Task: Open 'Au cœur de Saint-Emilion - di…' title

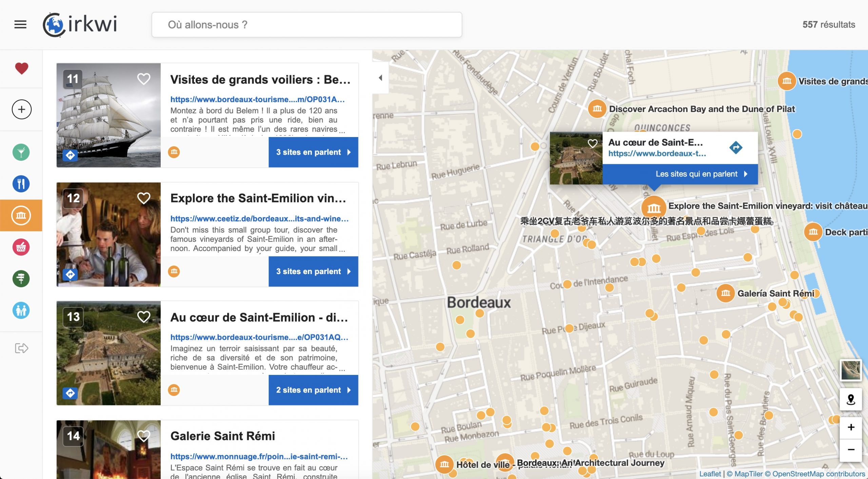Action: [259, 318]
